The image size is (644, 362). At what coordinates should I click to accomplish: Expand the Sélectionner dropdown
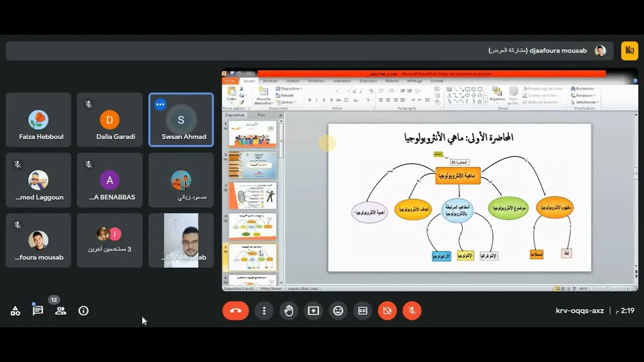click(584, 102)
